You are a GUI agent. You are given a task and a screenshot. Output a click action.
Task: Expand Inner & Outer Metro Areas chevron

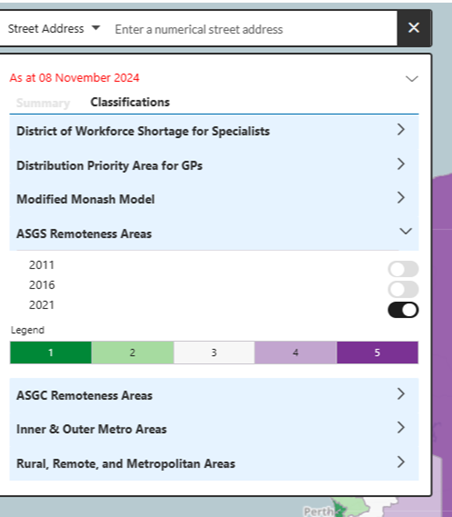pyautogui.click(x=401, y=427)
